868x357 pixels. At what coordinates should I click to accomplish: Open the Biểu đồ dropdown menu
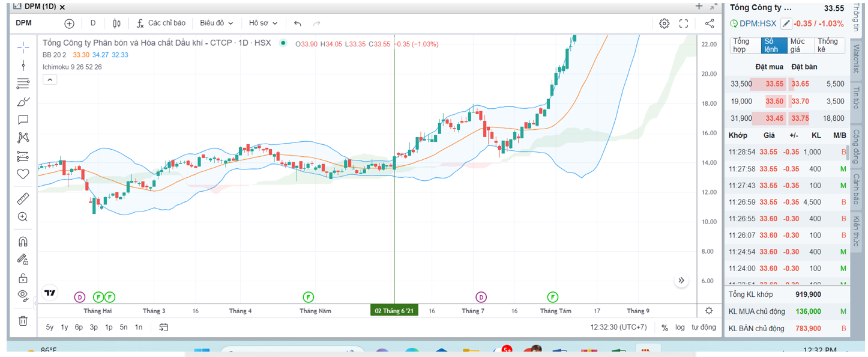coord(216,23)
